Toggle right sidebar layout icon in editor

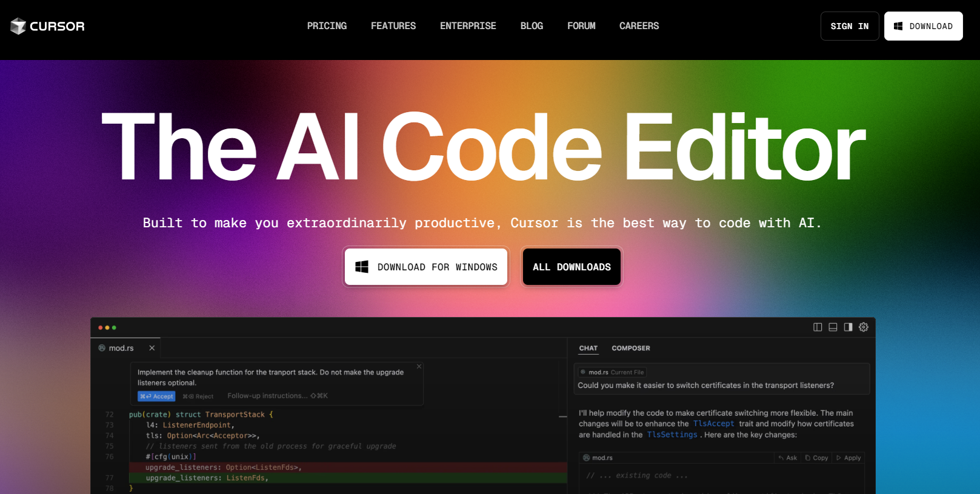[848, 327]
